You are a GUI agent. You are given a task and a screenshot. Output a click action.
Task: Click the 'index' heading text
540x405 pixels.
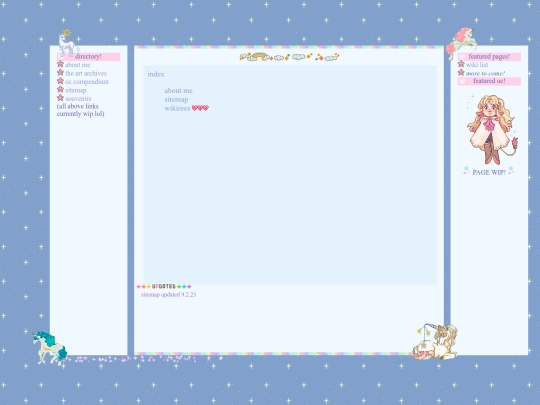156,74
